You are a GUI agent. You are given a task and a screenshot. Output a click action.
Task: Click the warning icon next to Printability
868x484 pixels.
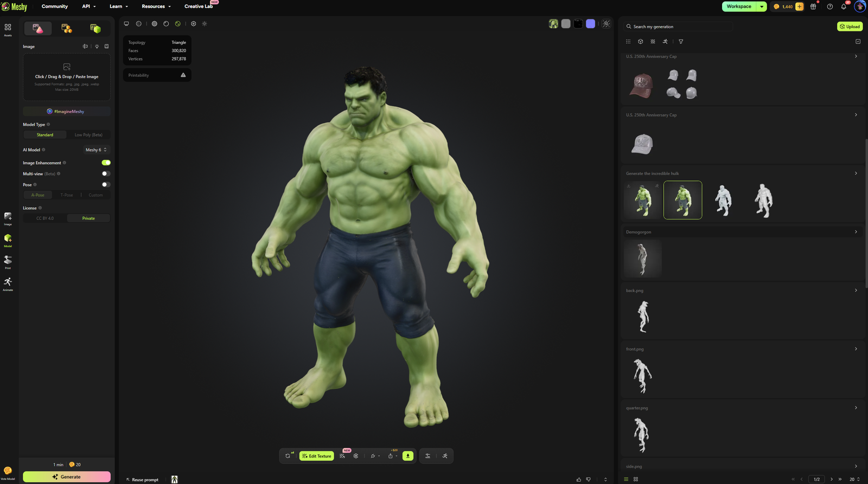[x=183, y=75]
